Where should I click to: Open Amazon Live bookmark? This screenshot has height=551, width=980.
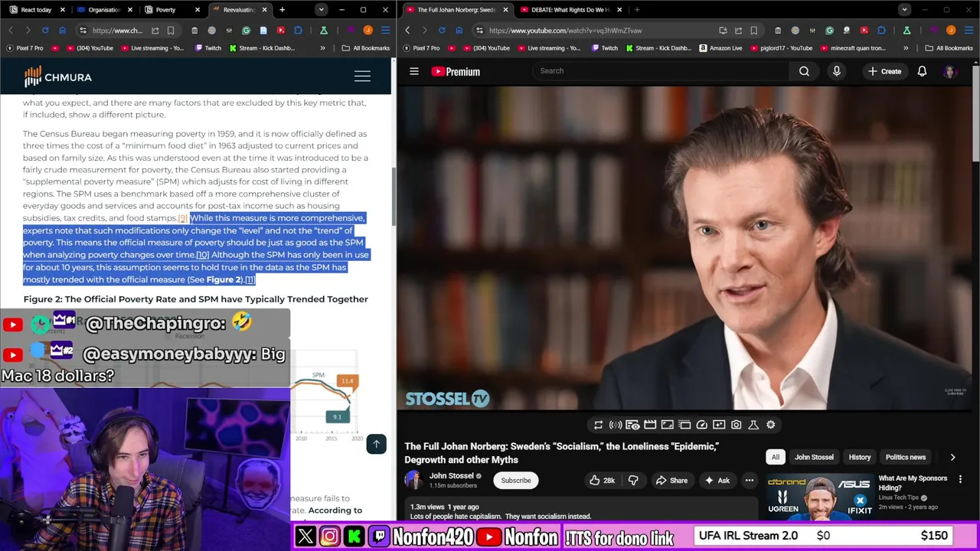[720, 48]
